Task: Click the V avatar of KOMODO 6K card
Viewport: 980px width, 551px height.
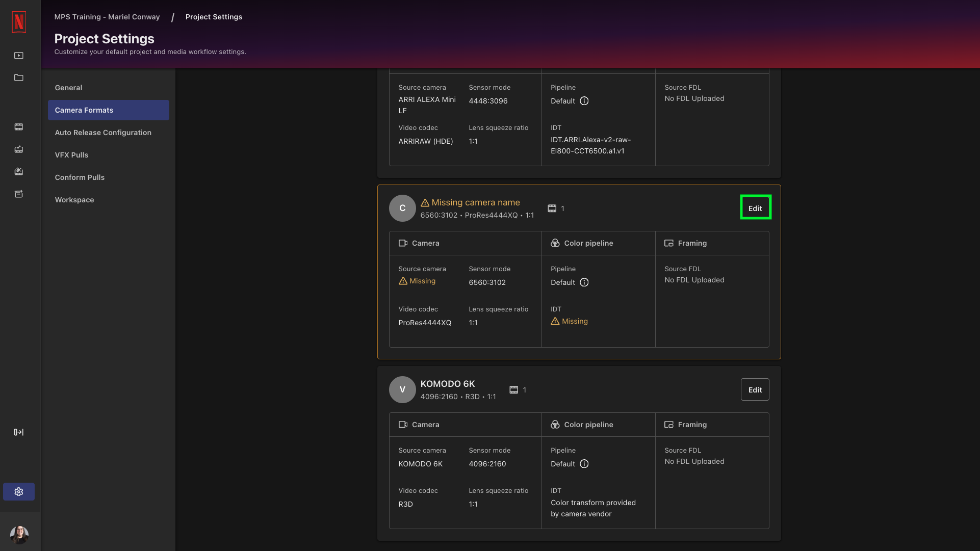Action: point(402,389)
